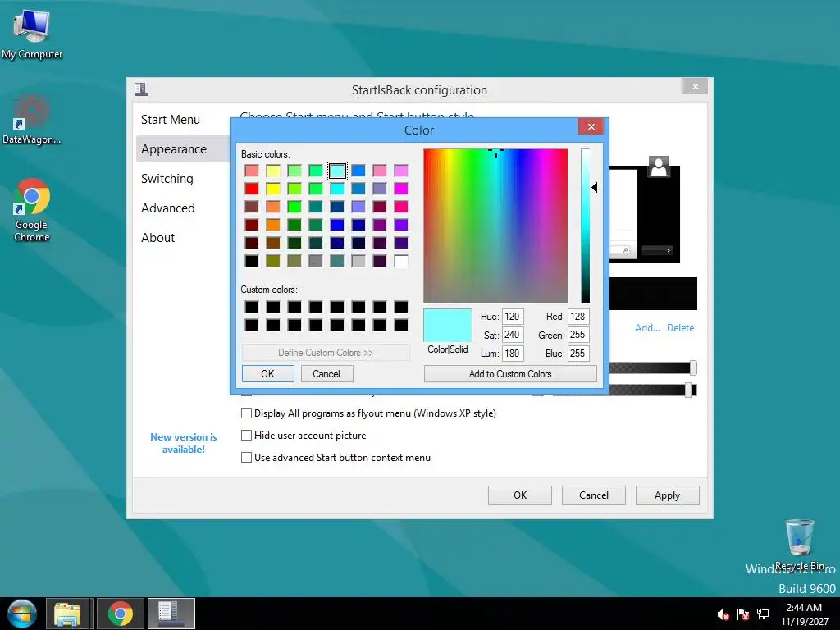Image resolution: width=840 pixels, height=630 pixels.
Task: Click the network tray icon
Action: (x=763, y=614)
